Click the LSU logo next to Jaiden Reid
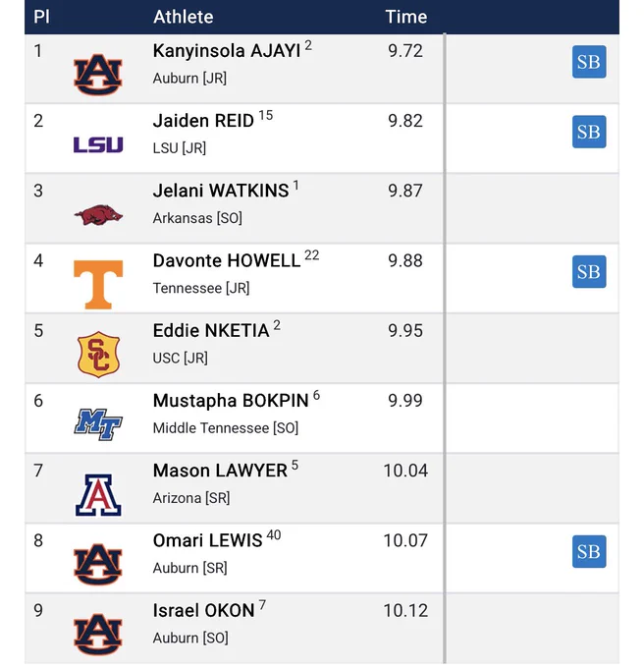The width and height of the screenshot is (644, 668). point(98,144)
